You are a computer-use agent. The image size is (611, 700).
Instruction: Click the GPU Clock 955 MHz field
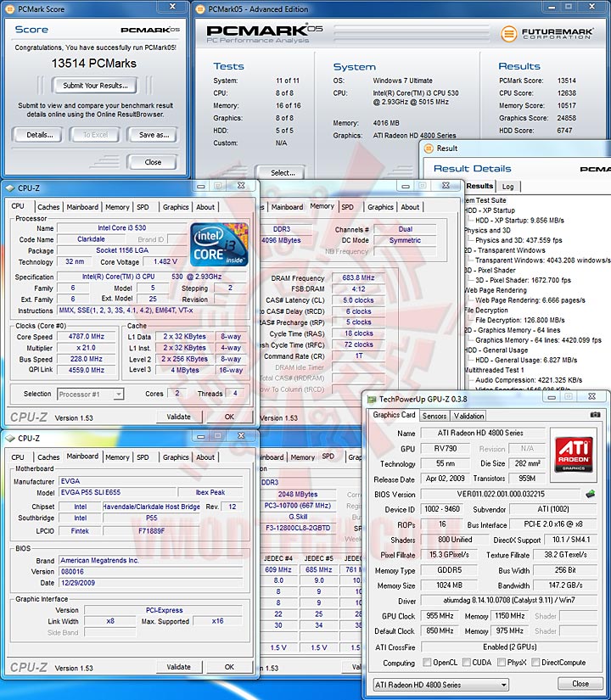[x=440, y=616]
